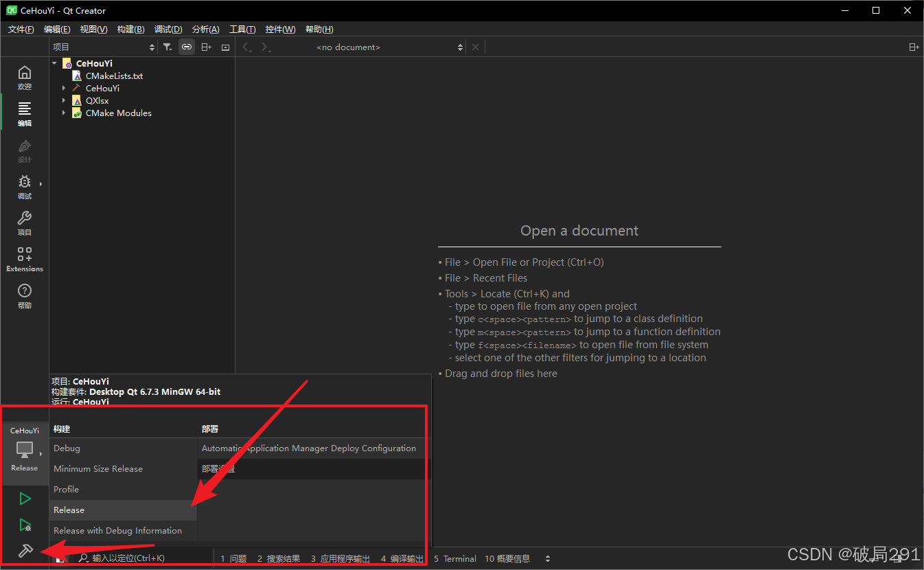Build the project with the hammer icon
The image size is (924, 570).
pyautogui.click(x=25, y=550)
